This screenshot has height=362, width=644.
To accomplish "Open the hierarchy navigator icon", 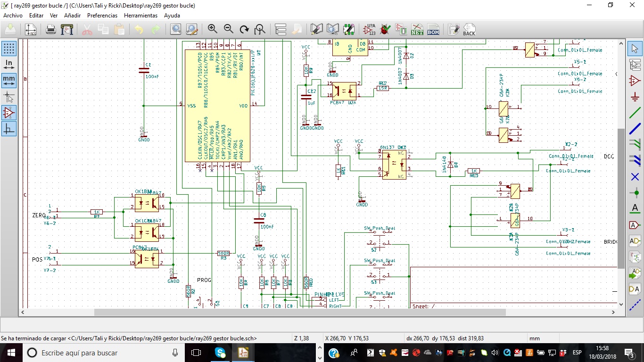I will click(281, 29).
